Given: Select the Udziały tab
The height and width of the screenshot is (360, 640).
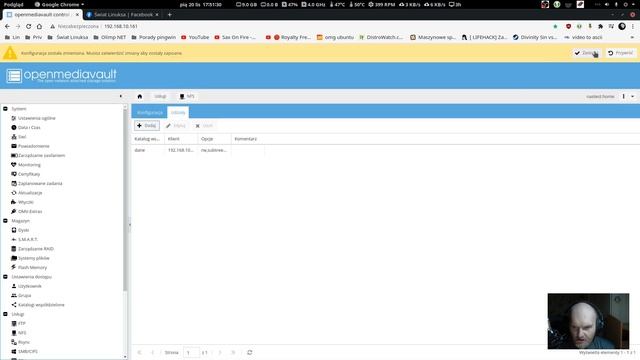Looking at the screenshot, I should click(x=178, y=112).
